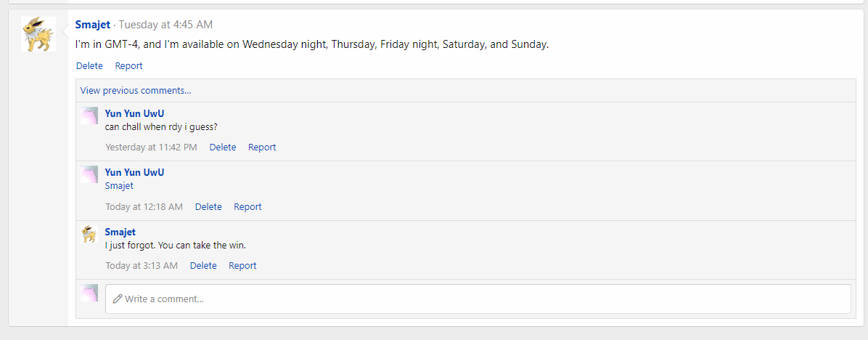Click Yun Yun UwU avatar on second comment
Viewport: 868px width, 340px height.
tap(89, 174)
